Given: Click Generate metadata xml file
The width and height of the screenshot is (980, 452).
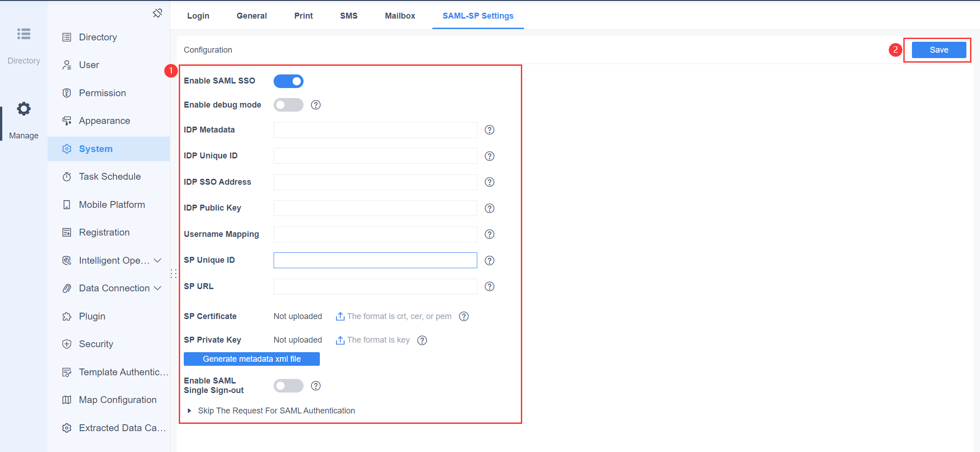Looking at the screenshot, I should [x=251, y=359].
